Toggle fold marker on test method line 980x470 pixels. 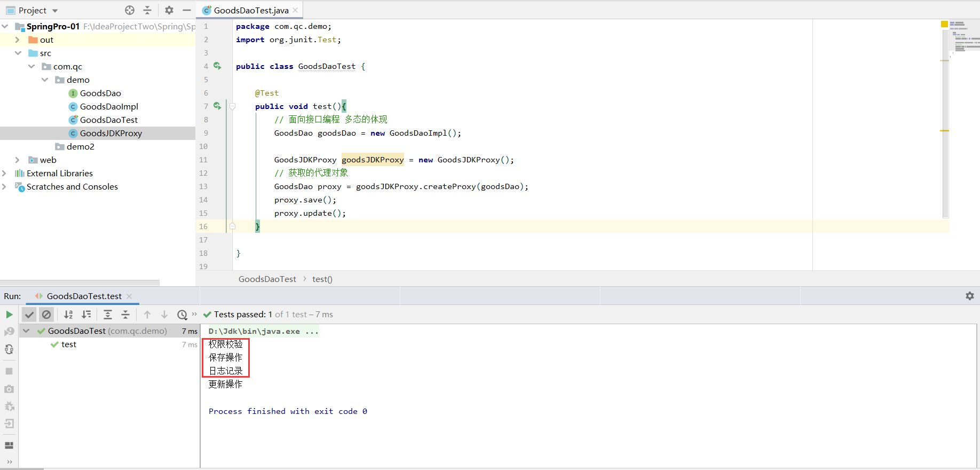(x=232, y=106)
